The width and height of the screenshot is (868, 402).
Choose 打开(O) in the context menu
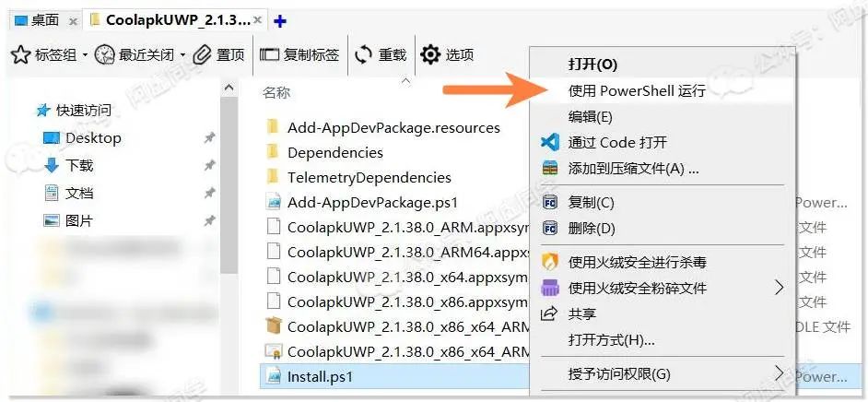pos(592,65)
